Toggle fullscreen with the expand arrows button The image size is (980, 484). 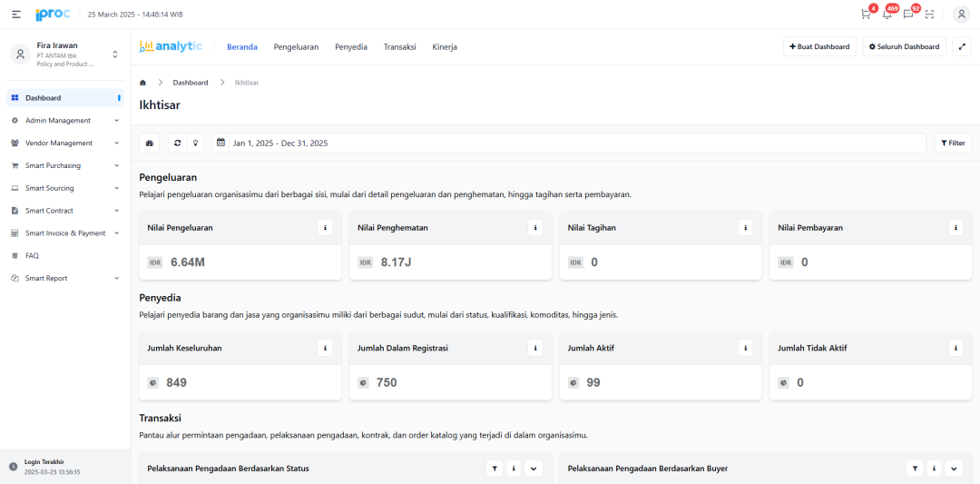962,46
